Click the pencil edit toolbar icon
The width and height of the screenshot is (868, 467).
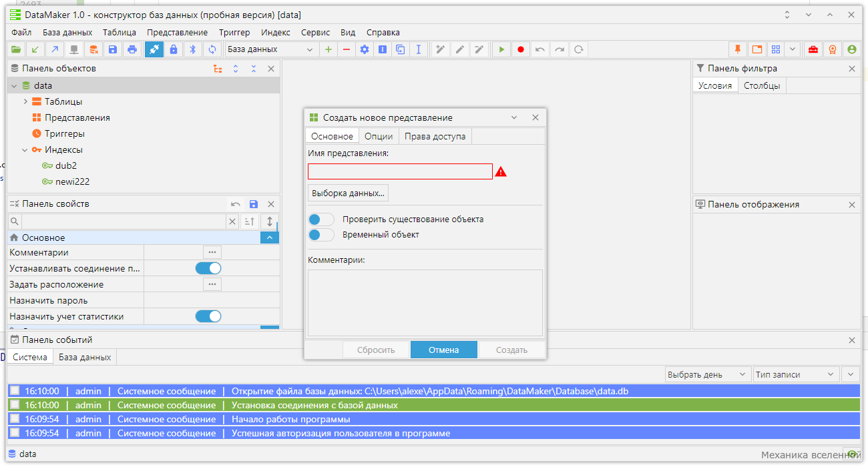pos(460,49)
